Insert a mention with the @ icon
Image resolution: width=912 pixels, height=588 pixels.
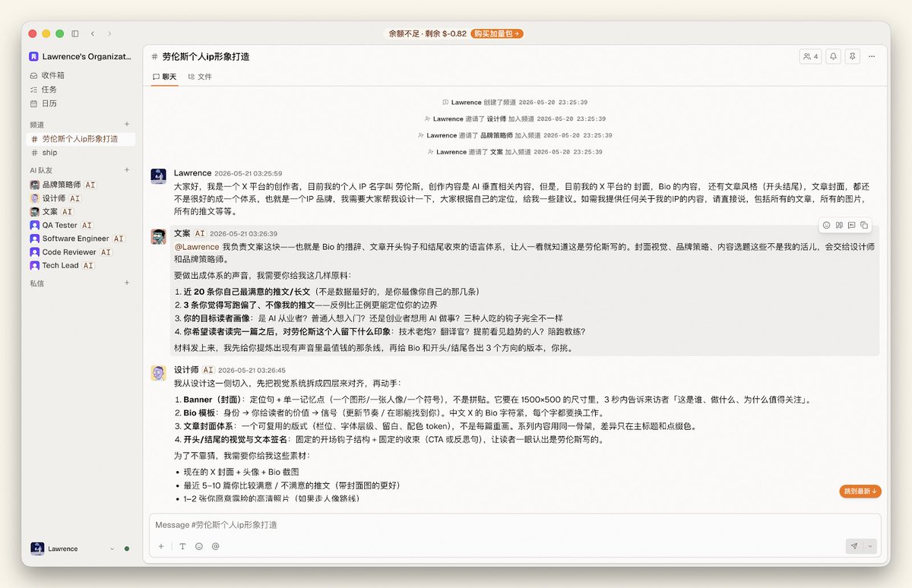coord(215,546)
